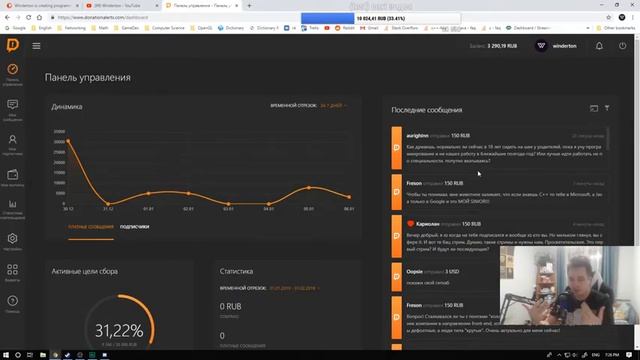Click the messages list scrollbar
The width and height of the screenshot is (640, 360).
(608, 139)
